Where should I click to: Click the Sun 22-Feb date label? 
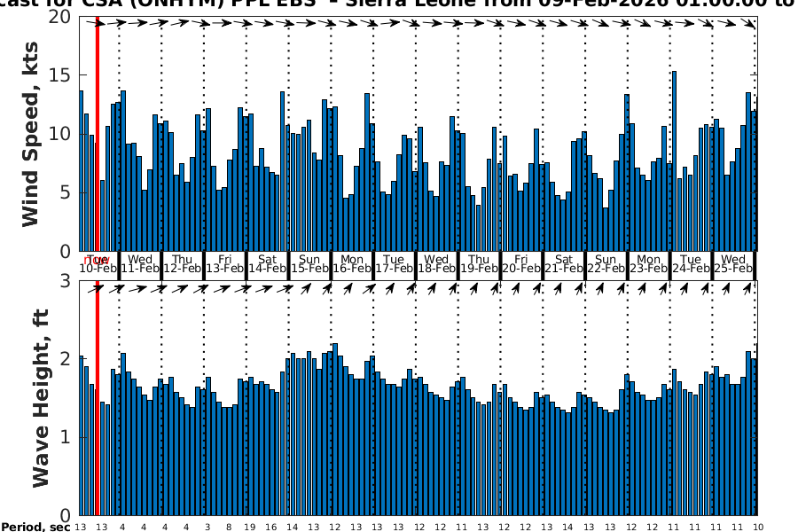pyautogui.click(x=606, y=263)
